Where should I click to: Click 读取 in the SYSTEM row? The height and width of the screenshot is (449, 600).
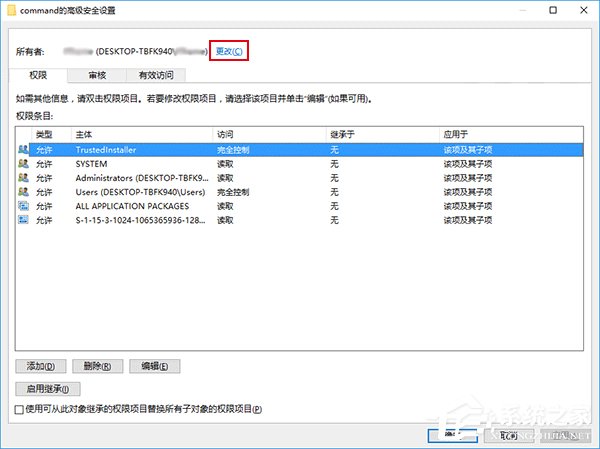(x=225, y=164)
